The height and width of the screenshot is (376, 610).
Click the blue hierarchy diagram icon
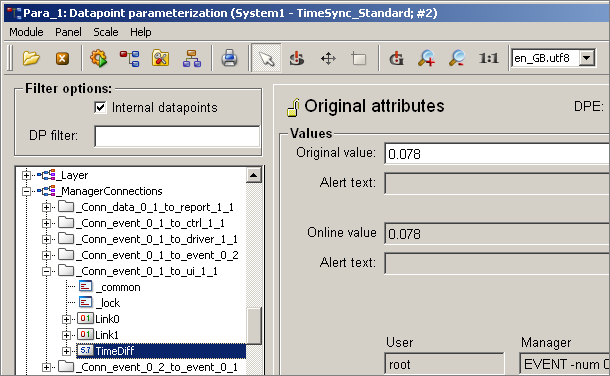coord(192,58)
